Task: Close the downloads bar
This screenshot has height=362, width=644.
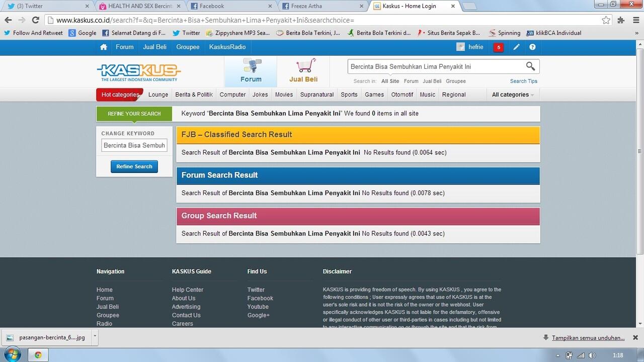Action: click(635, 337)
